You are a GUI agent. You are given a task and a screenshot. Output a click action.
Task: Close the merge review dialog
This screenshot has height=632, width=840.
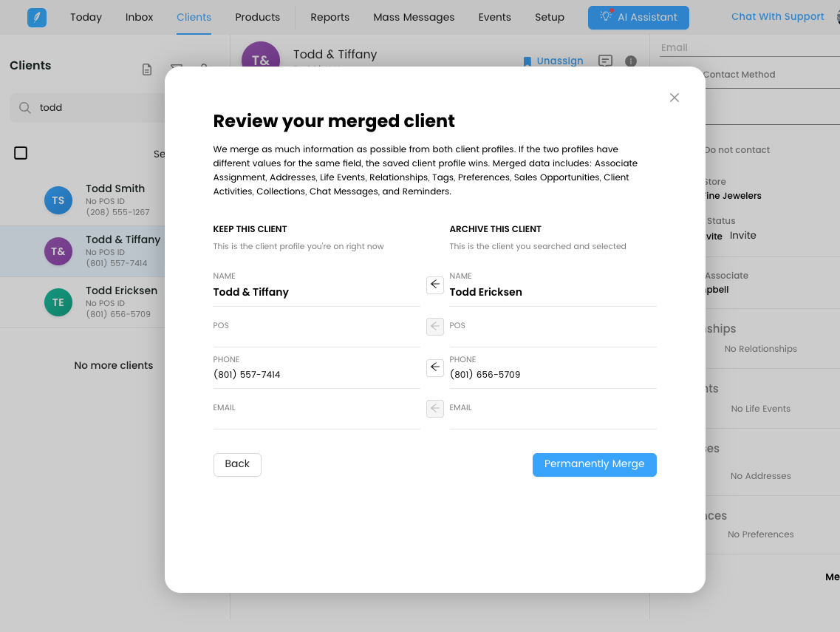click(x=674, y=98)
